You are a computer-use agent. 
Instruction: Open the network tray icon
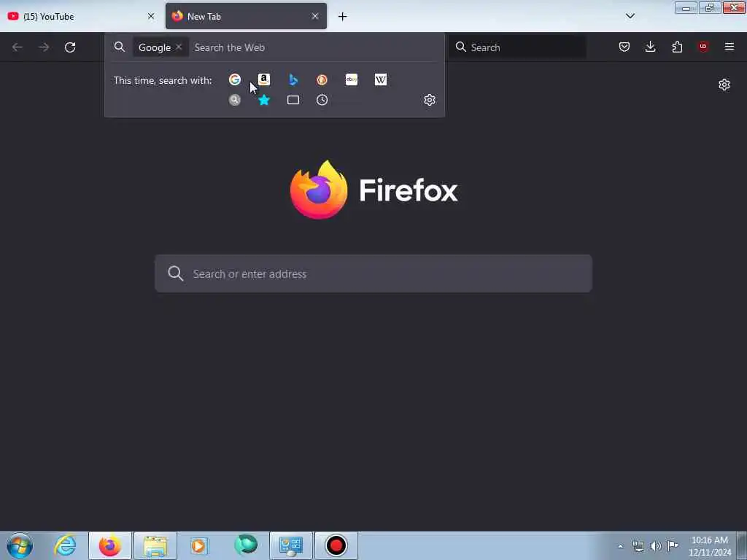[638, 546]
